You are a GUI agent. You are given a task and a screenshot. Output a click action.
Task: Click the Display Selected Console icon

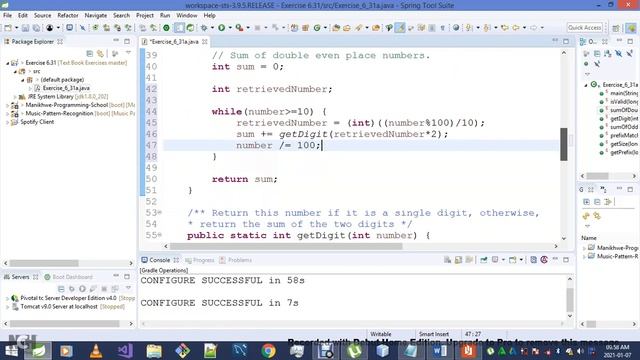point(495,260)
